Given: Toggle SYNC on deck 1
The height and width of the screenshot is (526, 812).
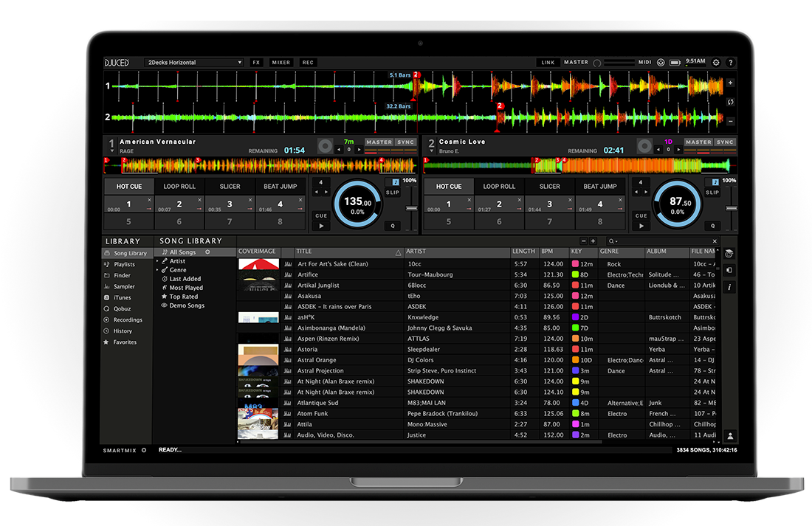Looking at the screenshot, I should 405,142.
